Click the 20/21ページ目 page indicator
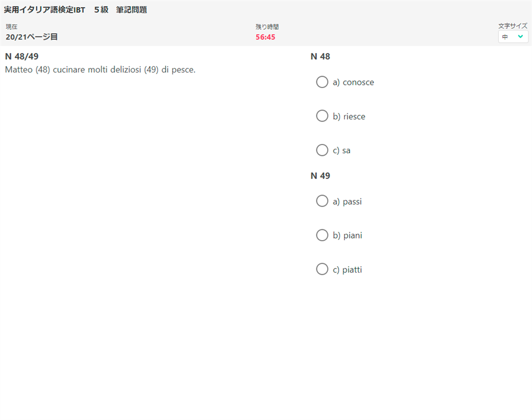Image resolution: width=532 pixels, height=420 pixels. (31, 37)
